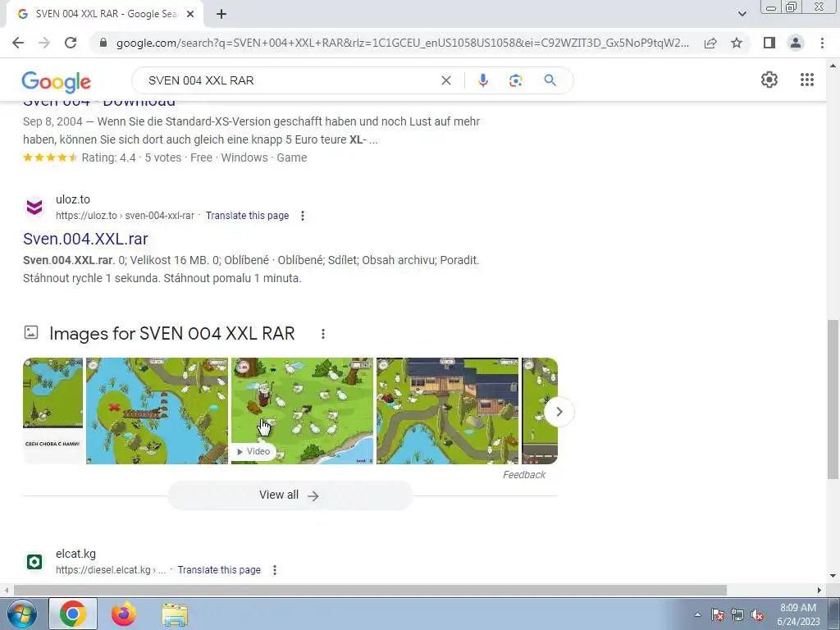This screenshot has width=840, height=630.
Task: Open more options for the elcat.kg result
Action: 275,569
